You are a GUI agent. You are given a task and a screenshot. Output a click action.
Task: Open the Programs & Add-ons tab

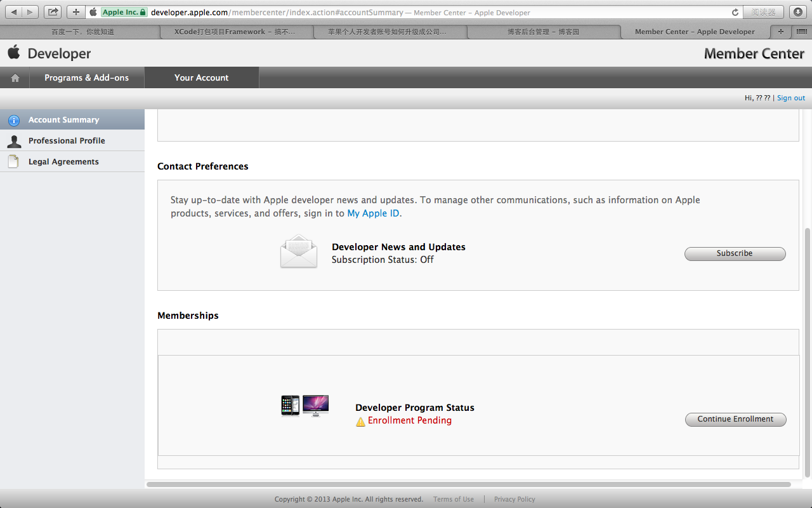click(x=87, y=77)
